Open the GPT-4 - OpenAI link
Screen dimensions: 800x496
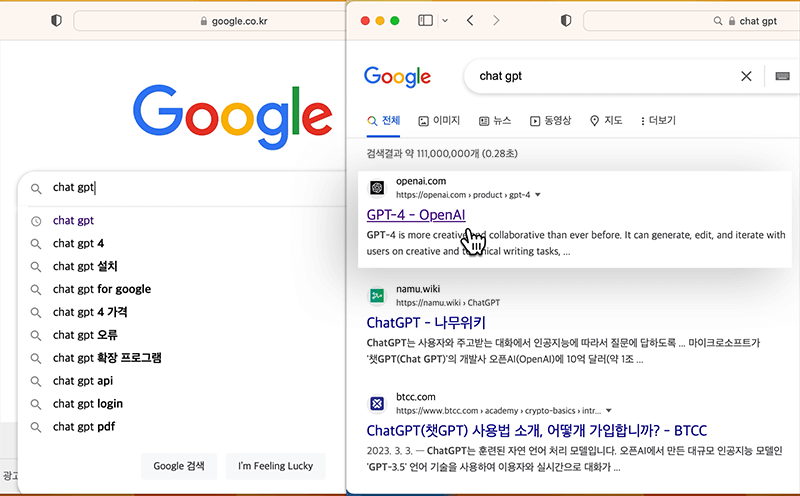point(416,215)
